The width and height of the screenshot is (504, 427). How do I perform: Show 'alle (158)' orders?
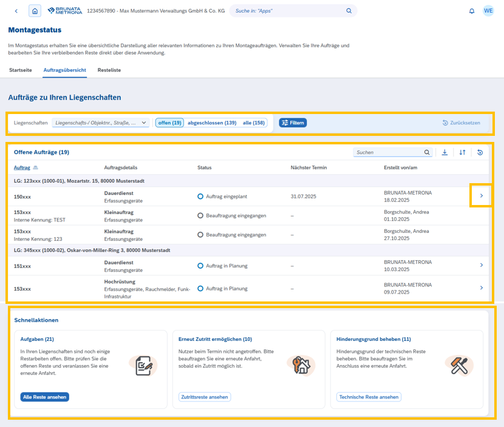coord(254,123)
